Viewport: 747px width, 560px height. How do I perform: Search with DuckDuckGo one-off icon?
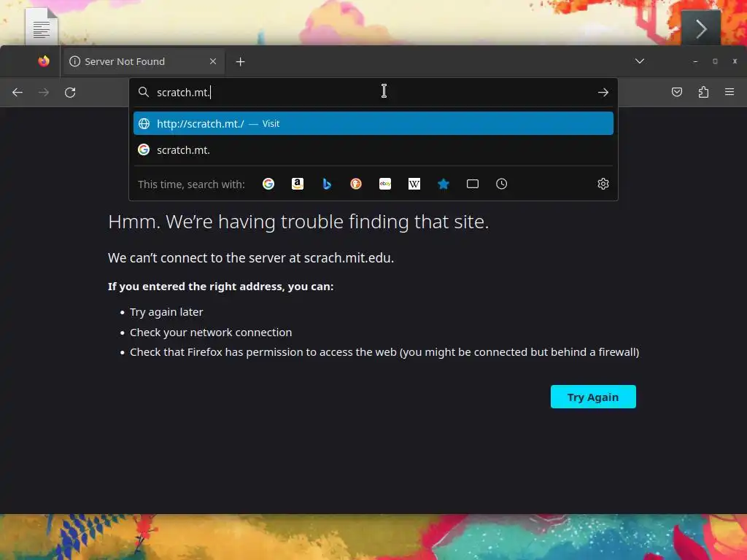click(356, 184)
